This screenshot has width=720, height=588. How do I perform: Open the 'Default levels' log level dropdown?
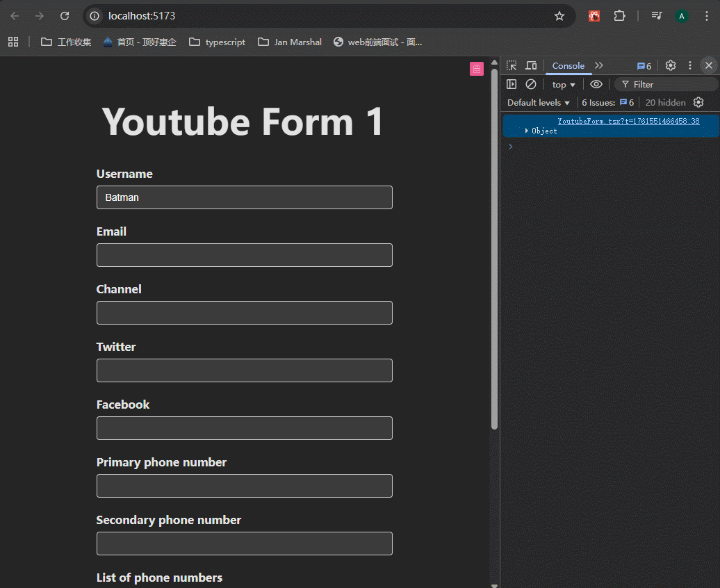pyautogui.click(x=539, y=103)
